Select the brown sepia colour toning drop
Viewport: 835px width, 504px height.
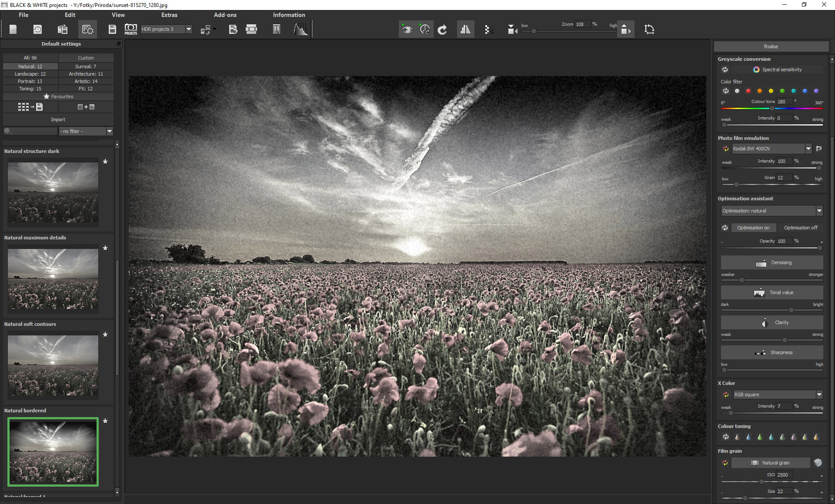click(737, 437)
